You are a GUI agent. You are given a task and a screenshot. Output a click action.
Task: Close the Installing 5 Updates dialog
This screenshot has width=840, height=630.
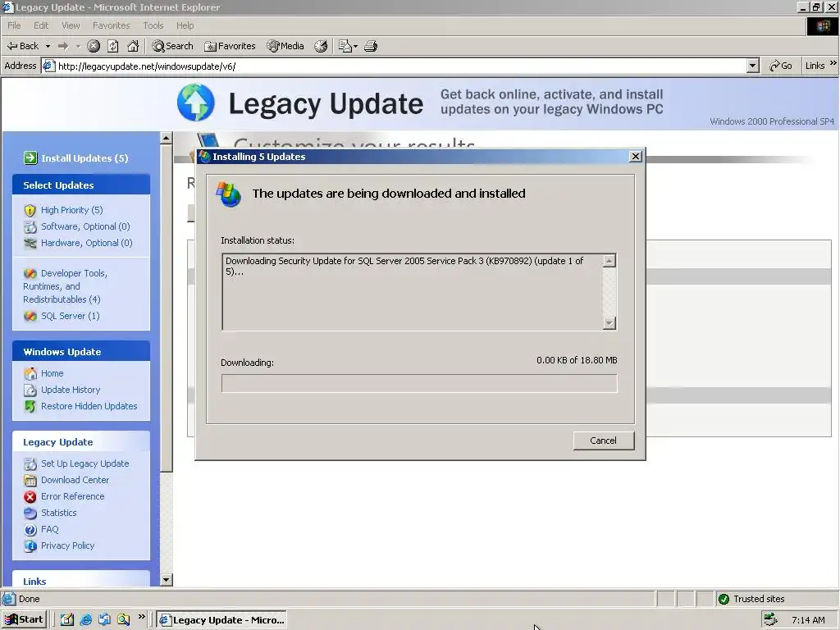tap(636, 157)
